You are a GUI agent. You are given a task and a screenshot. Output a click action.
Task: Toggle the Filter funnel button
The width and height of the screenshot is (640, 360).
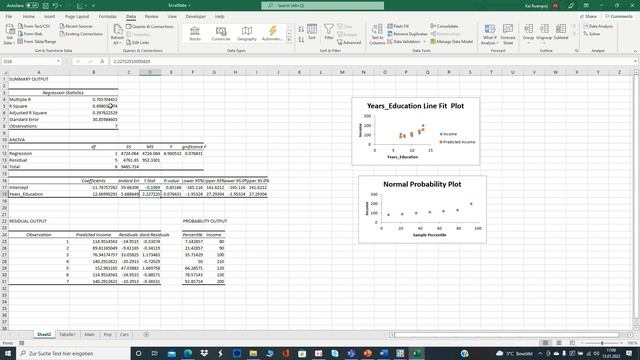[329, 32]
